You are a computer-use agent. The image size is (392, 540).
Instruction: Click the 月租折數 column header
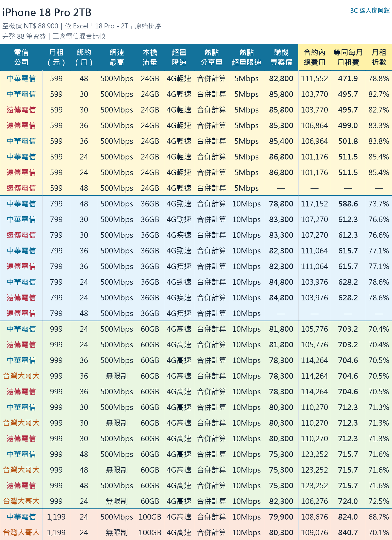[379, 57]
